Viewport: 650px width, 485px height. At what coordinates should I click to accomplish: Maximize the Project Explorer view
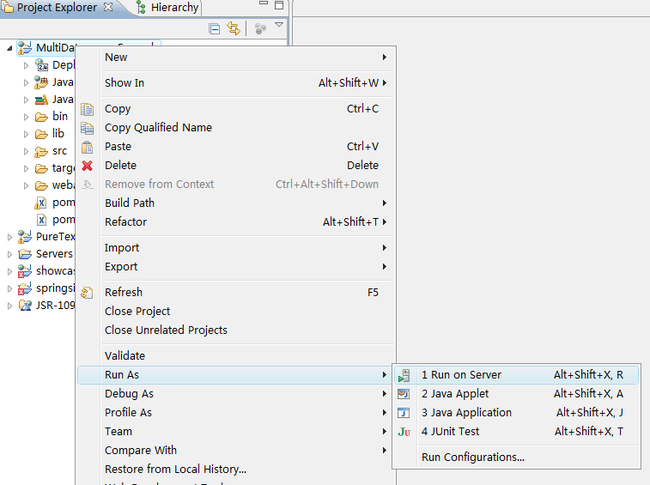coord(279,5)
